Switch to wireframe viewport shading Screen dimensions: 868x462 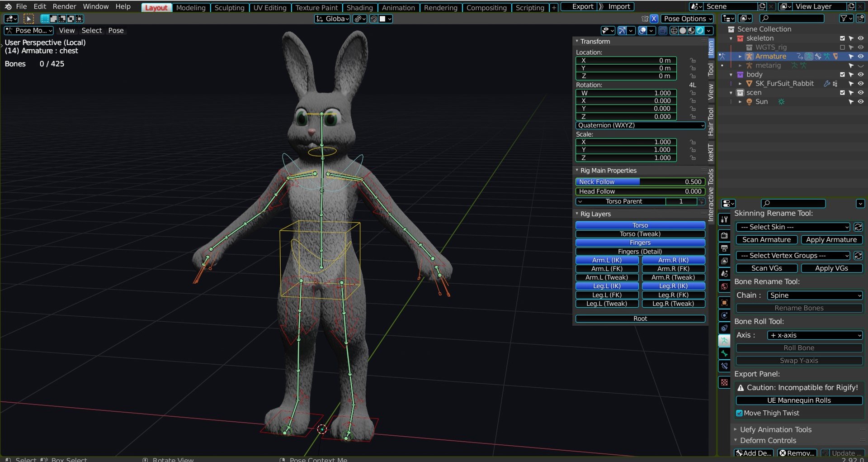[x=674, y=31]
